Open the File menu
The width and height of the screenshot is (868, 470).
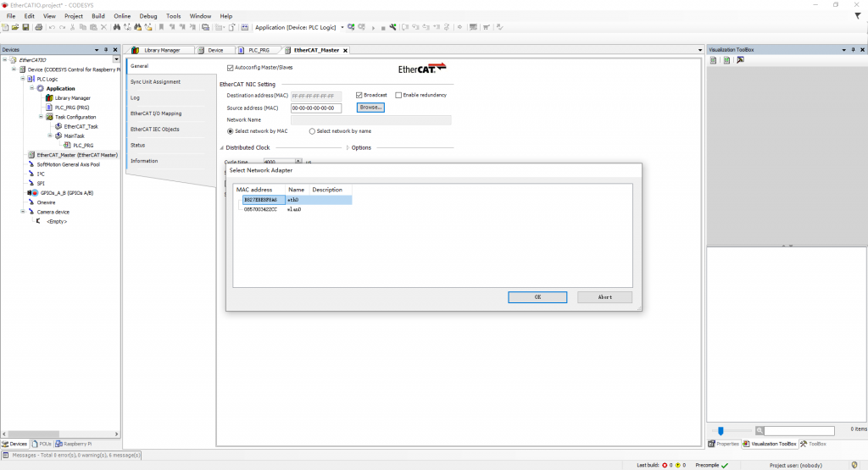tap(11, 16)
